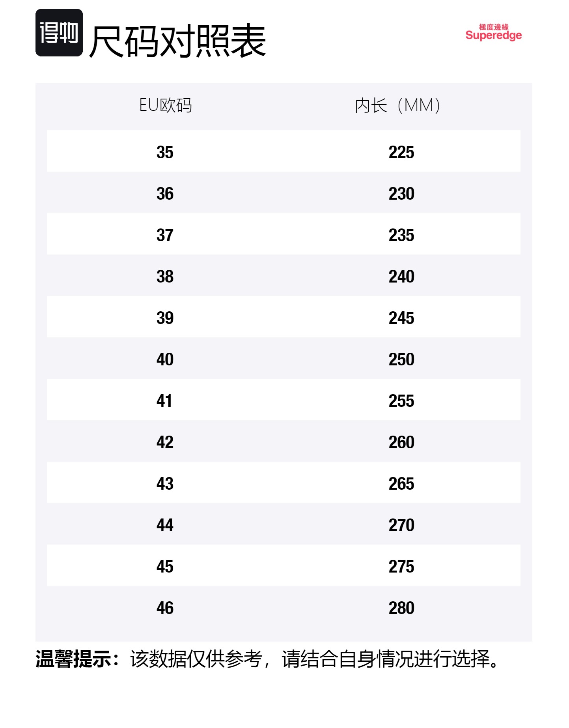Click the 尺码对照表 title text
Viewport: 569px width, 728px height.
click(x=177, y=41)
